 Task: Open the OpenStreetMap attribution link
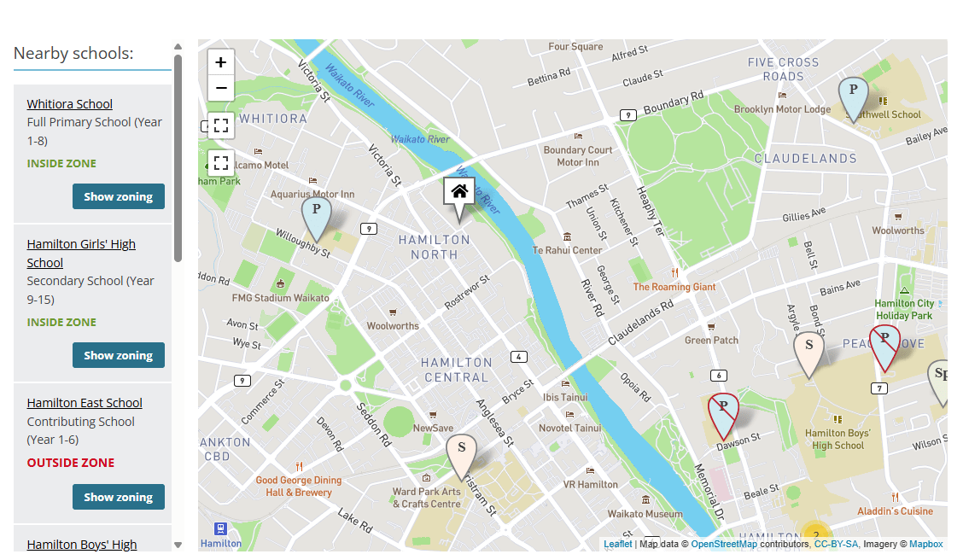[x=724, y=544]
